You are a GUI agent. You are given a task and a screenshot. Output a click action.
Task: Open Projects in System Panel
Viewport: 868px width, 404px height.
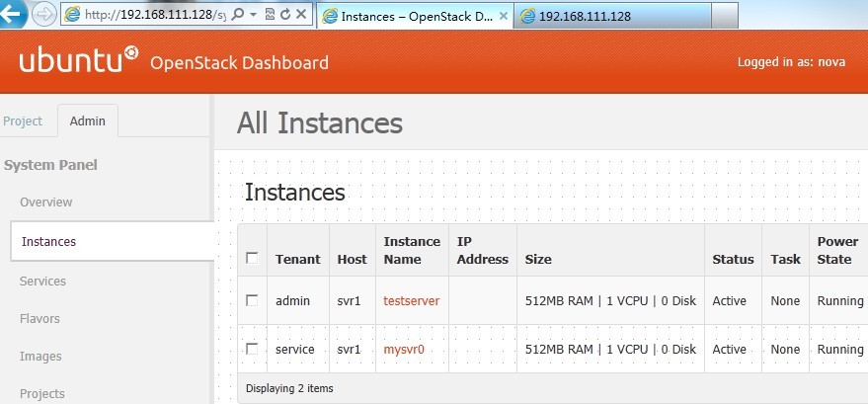pos(42,394)
